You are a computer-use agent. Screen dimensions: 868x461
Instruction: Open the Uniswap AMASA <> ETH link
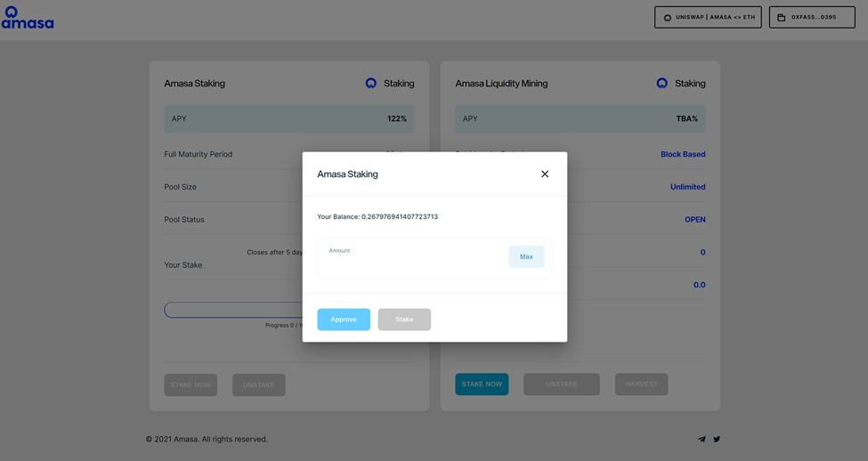click(708, 17)
